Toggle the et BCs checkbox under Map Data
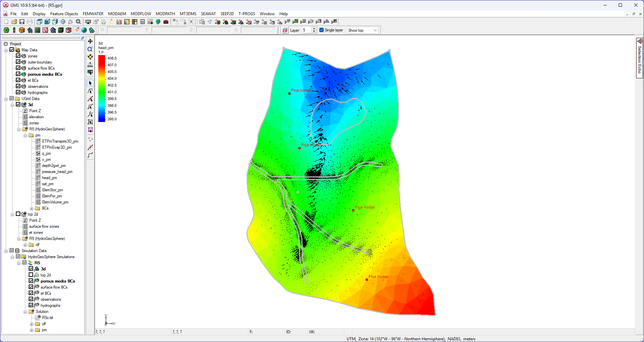 pos(18,80)
